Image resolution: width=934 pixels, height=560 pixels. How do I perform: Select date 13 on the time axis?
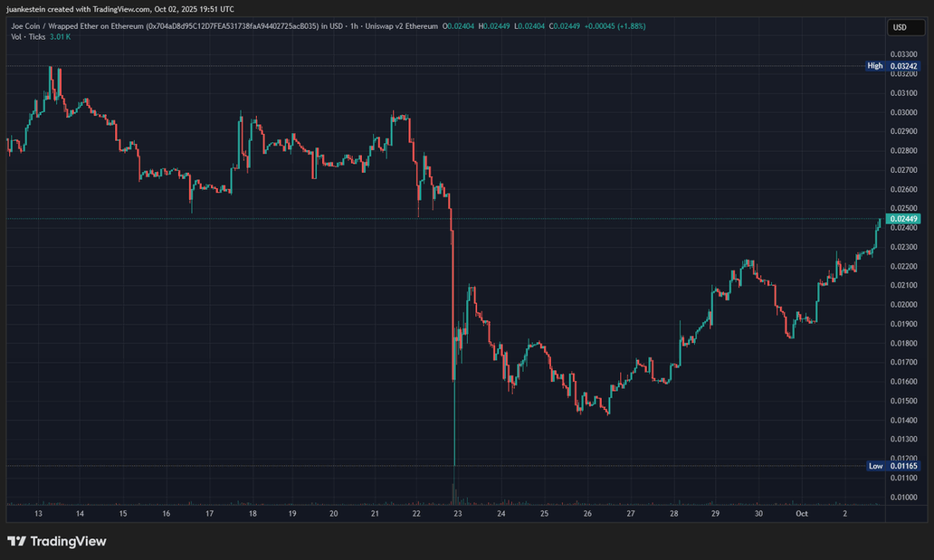pyautogui.click(x=38, y=513)
